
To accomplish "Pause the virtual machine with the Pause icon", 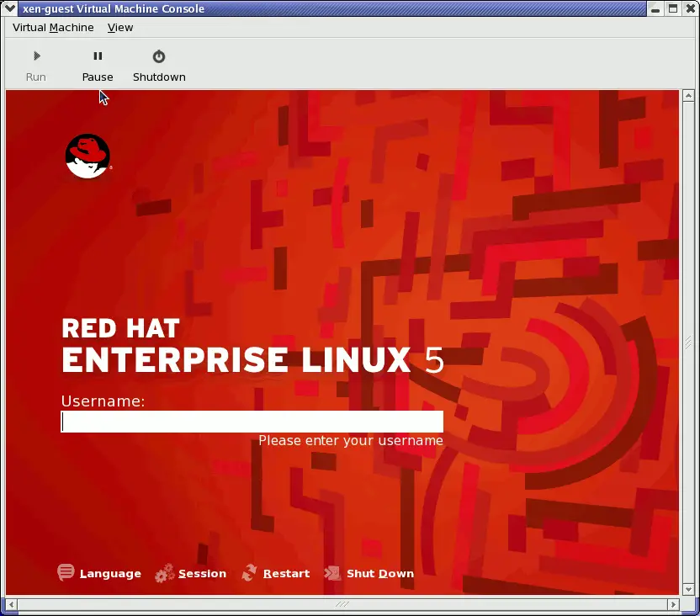I will [x=97, y=56].
